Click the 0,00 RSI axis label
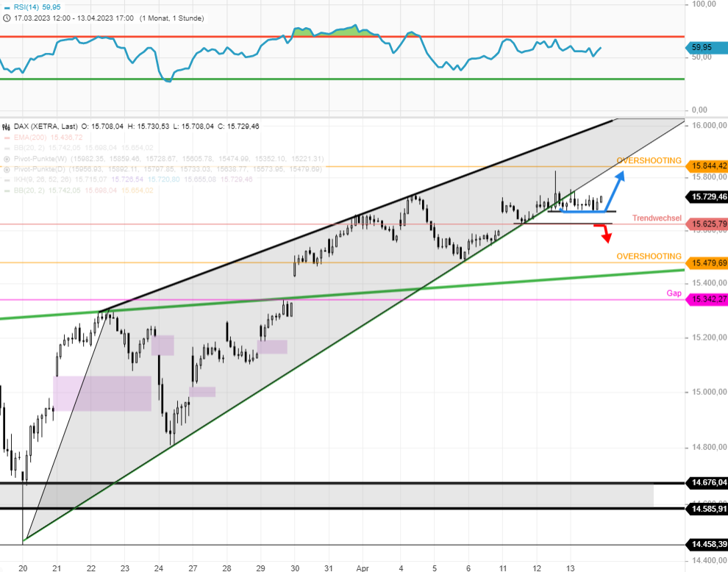This screenshot has height=572, width=728. point(699,110)
